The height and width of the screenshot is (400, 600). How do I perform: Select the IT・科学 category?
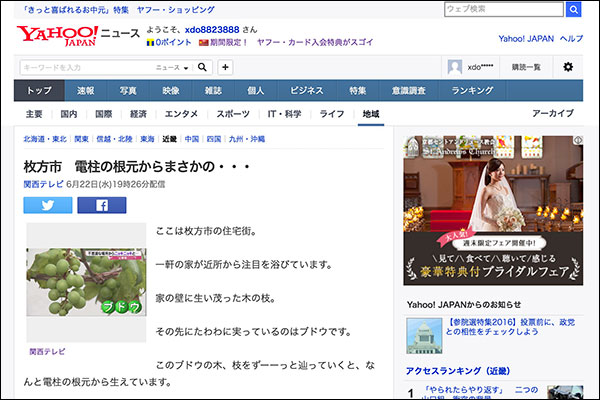tap(285, 114)
